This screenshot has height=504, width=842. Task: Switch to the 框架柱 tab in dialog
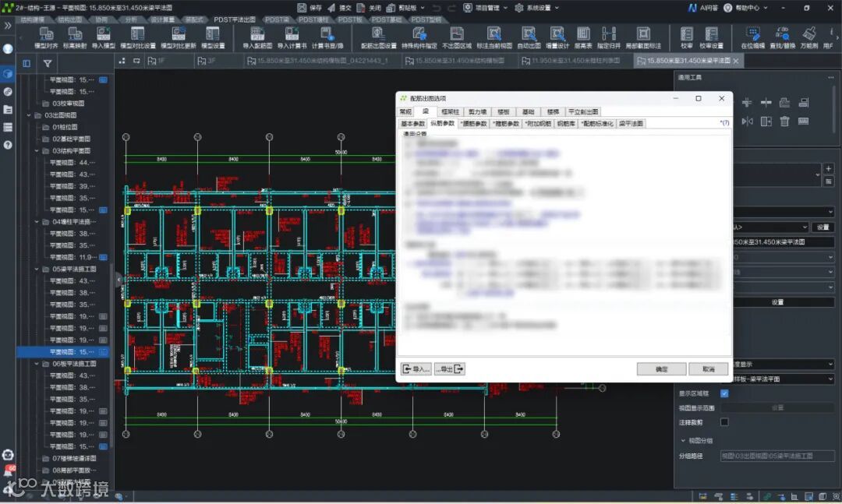click(x=450, y=112)
